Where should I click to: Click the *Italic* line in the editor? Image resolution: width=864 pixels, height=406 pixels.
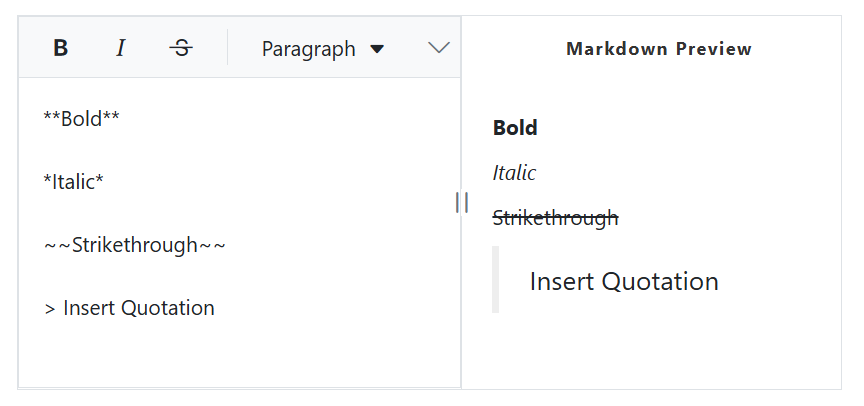(x=74, y=182)
